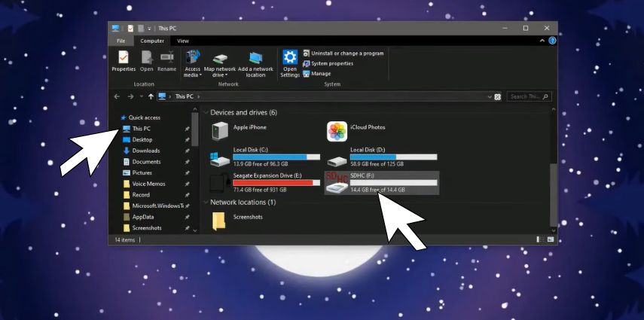Image resolution: width=644 pixels, height=320 pixels.
Task: Select the SDHC (F:) drive
Action: pos(381,181)
